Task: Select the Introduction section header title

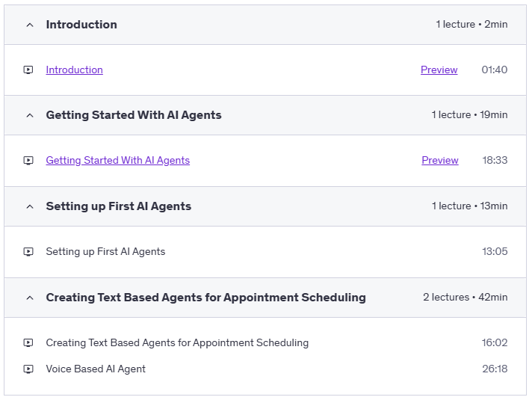Action: tap(81, 25)
